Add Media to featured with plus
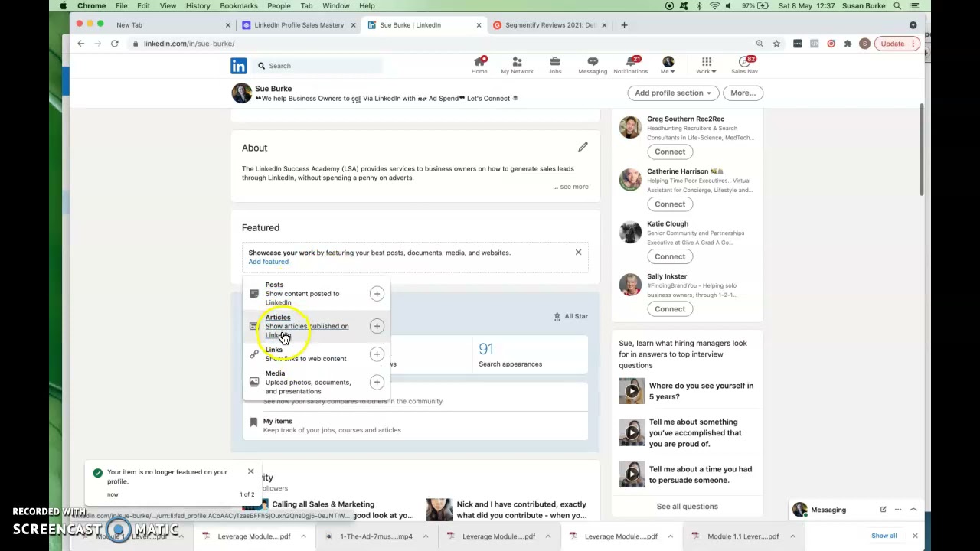 (x=377, y=382)
